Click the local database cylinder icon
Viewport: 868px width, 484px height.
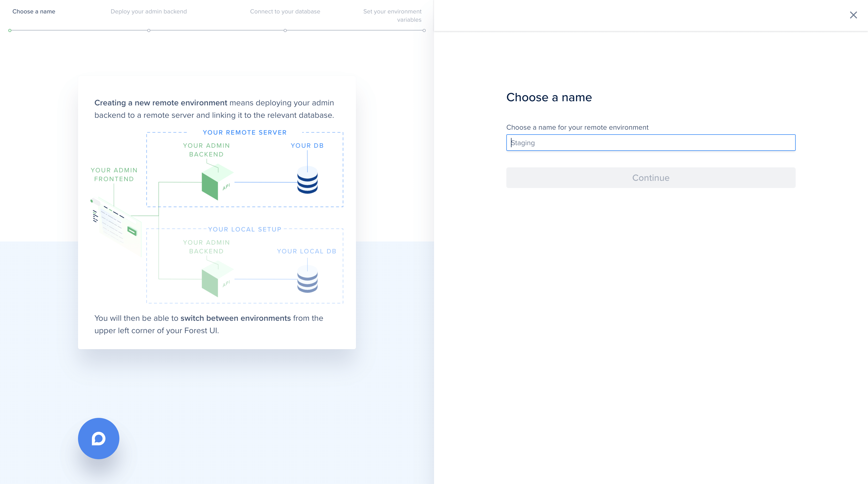click(x=307, y=279)
